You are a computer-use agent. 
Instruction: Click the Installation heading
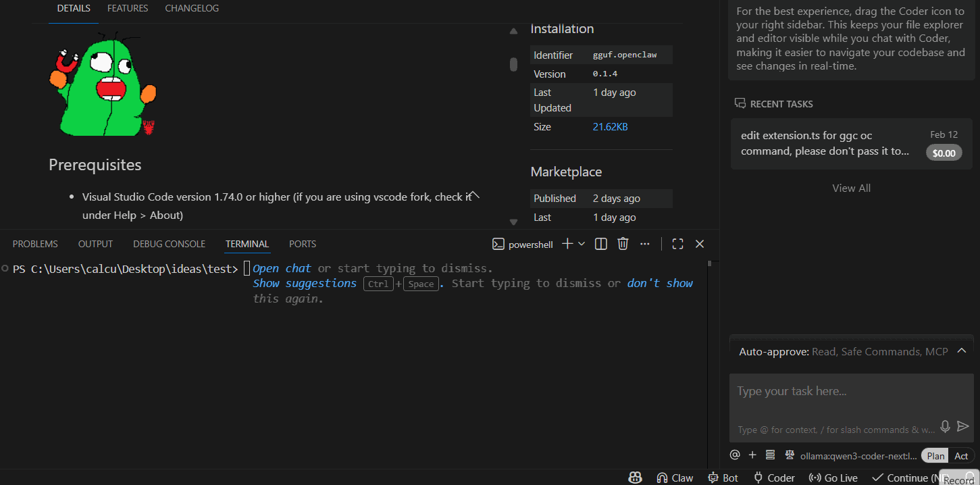click(562, 28)
